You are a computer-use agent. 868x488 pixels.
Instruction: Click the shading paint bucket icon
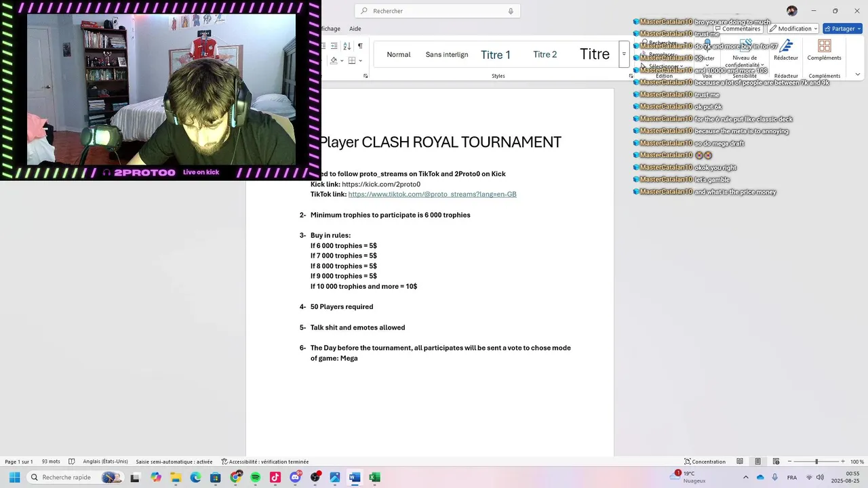coord(334,60)
